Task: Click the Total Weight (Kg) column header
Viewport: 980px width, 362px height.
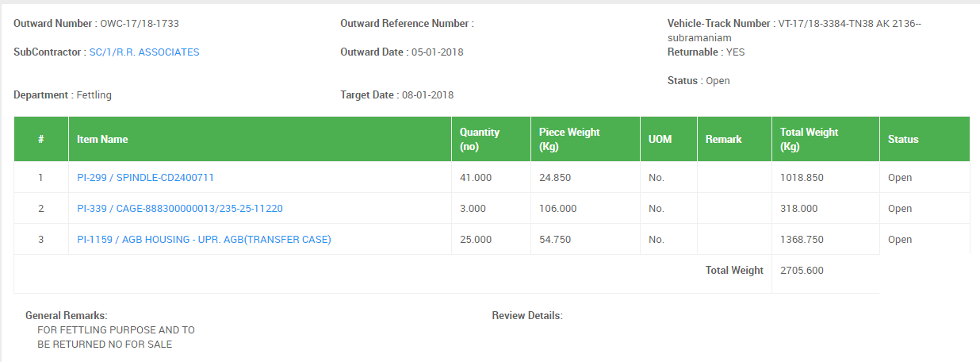Action: coord(826,139)
